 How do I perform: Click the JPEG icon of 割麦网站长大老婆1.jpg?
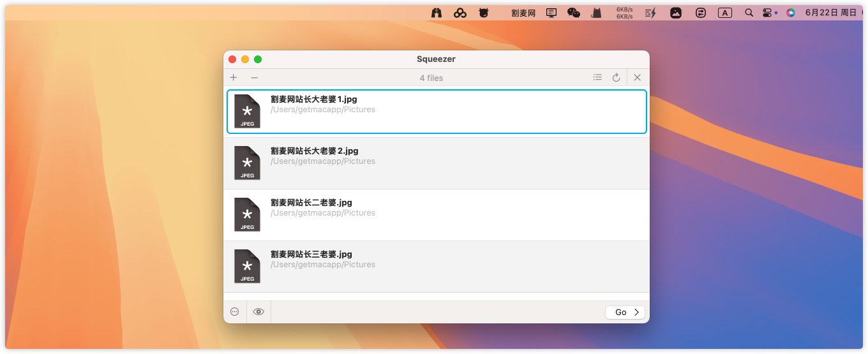247,111
